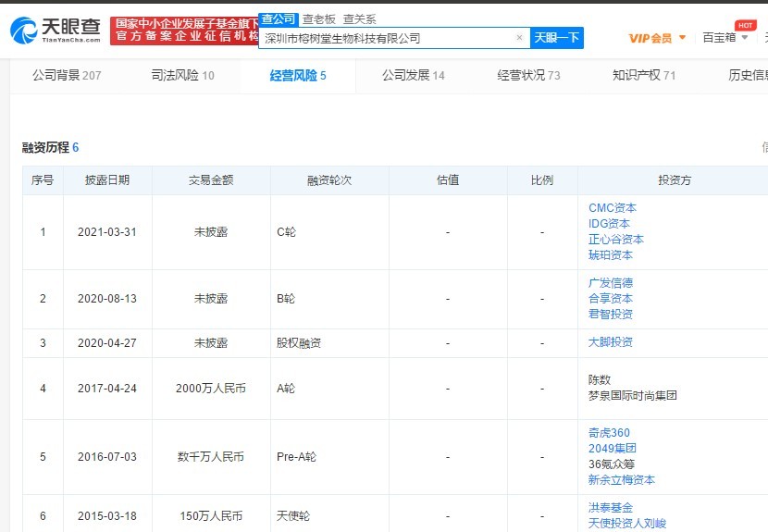Screen dimensions: 768x532
Task: Open investor link CMC资本
Action: [613, 207]
